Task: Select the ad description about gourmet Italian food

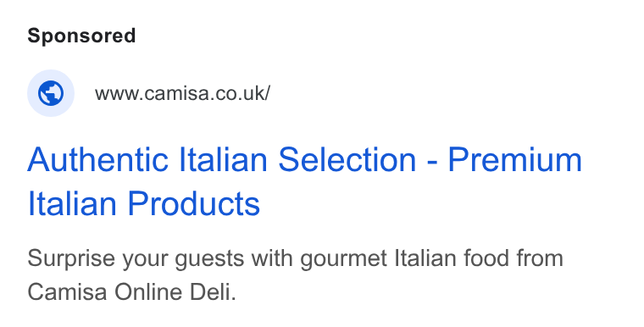Action: pos(295,274)
